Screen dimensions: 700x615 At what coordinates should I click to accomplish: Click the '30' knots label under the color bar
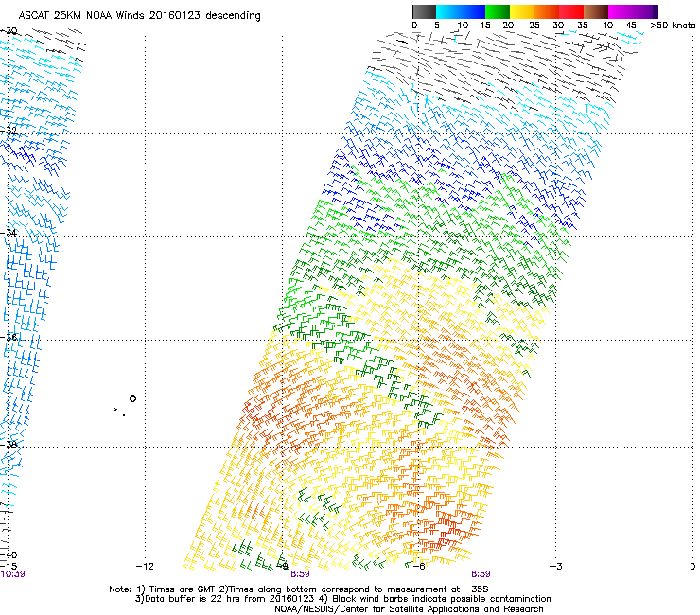(x=558, y=26)
